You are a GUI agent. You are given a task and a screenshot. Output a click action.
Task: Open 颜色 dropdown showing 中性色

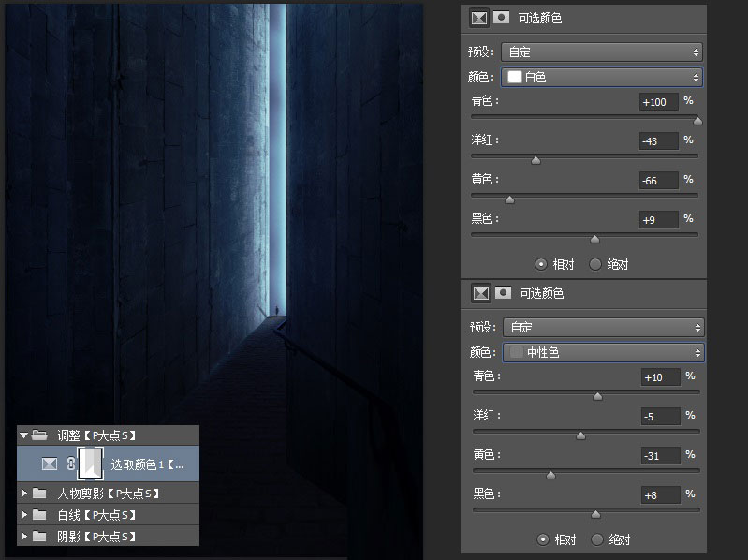click(x=604, y=352)
